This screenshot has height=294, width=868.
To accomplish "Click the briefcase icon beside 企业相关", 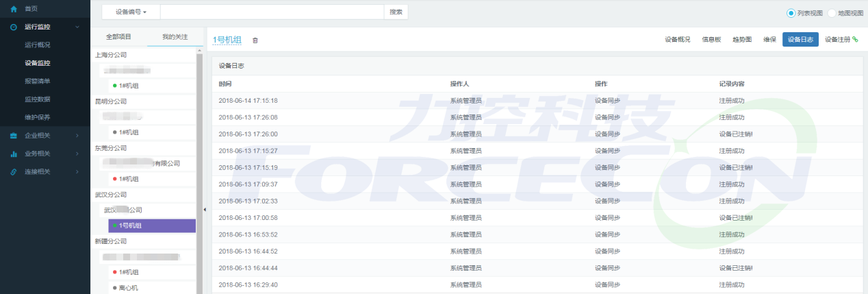I will pos(13,136).
